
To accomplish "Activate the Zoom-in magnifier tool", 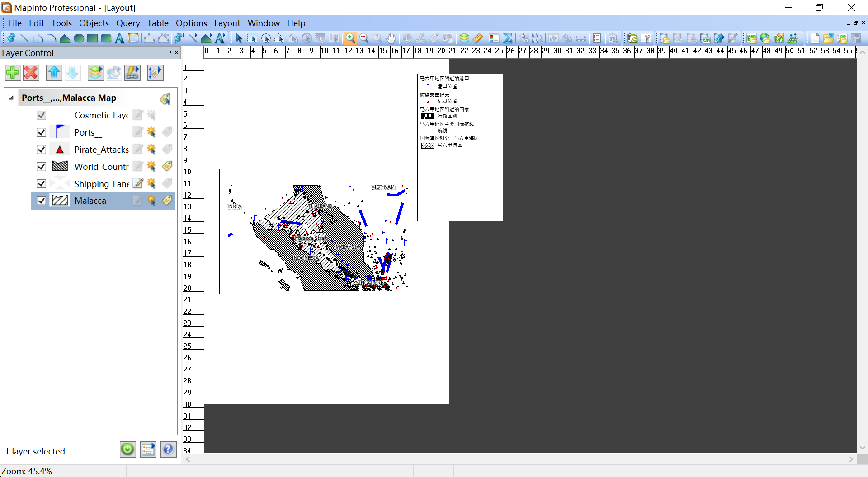I will (350, 38).
